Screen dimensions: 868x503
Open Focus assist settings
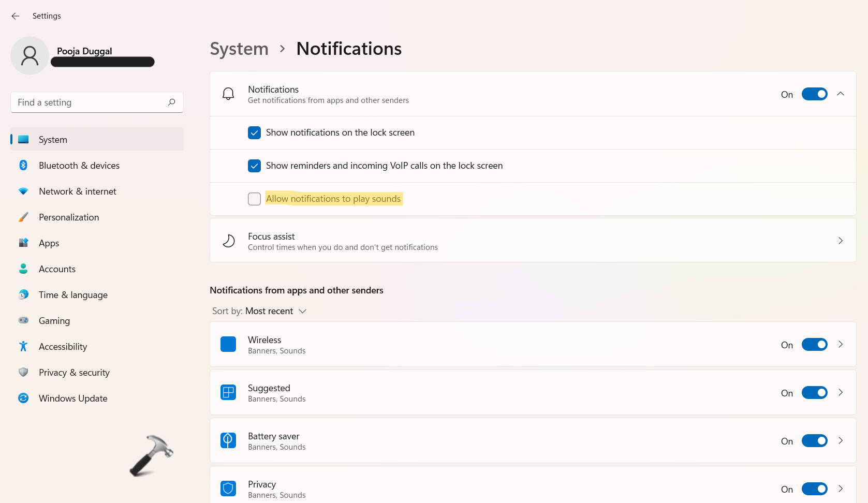click(533, 241)
